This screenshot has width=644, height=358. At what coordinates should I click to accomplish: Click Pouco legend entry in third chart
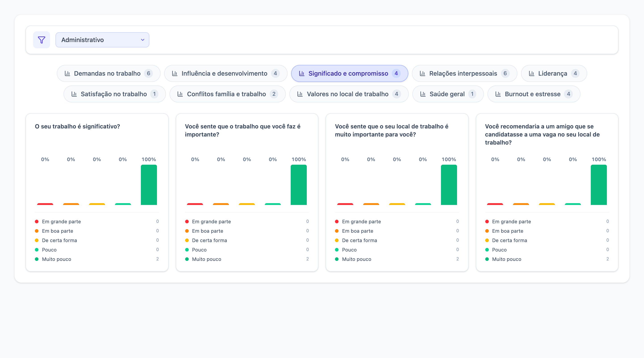tap(349, 250)
